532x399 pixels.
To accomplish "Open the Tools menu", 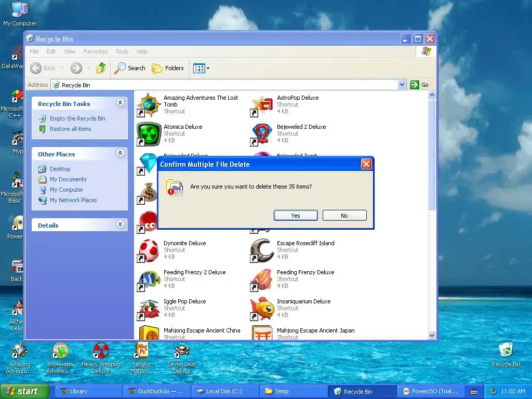I will pos(122,51).
